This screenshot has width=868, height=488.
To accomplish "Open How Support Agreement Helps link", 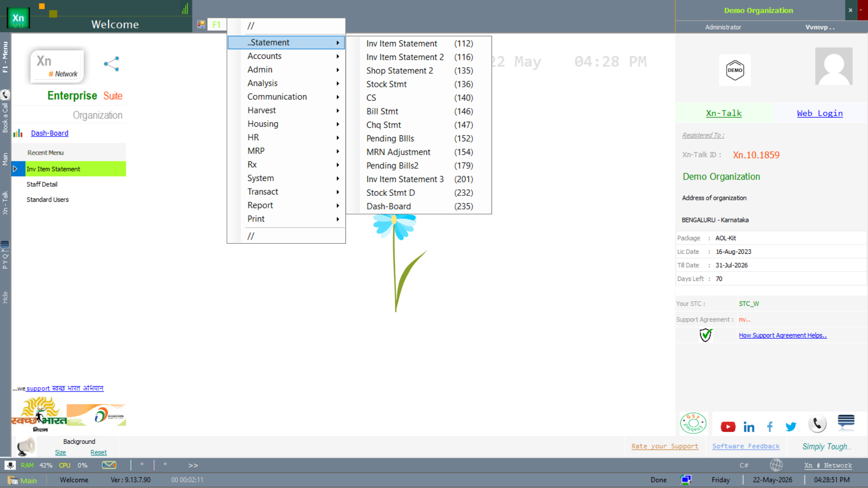I will (x=783, y=335).
